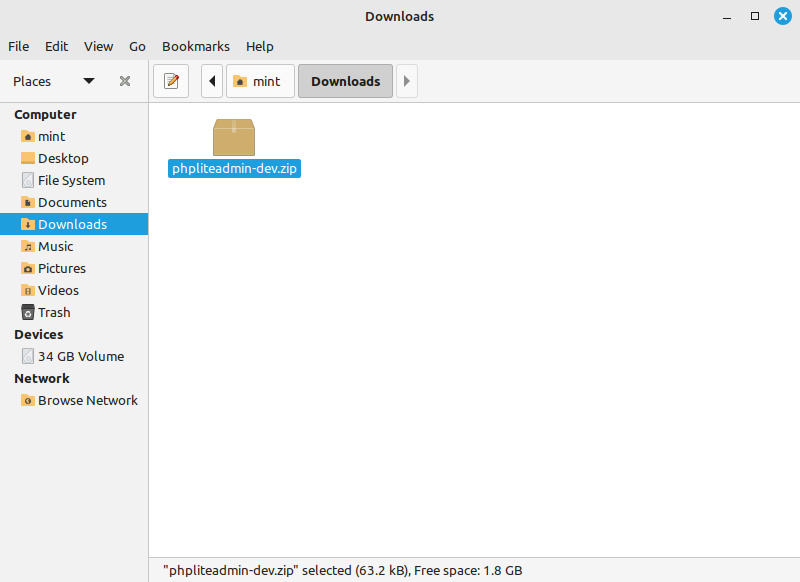
Task: Go to the mint path button
Action: coord(260,81)
